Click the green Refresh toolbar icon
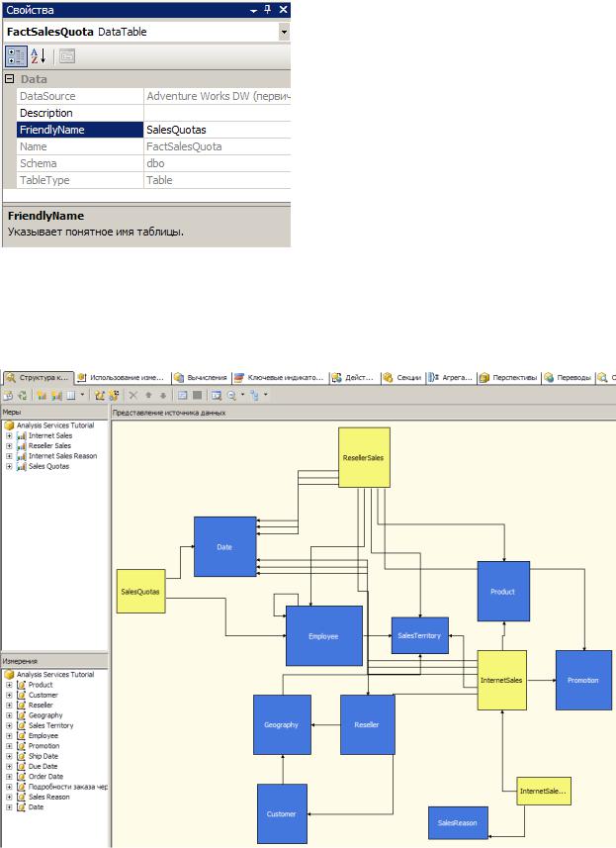The width and height of the screenshot is (616, 848). coord(23,396)
